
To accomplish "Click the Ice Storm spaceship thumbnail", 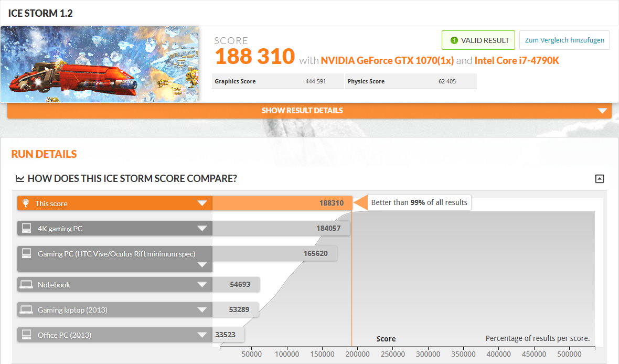I will (100, 64).
